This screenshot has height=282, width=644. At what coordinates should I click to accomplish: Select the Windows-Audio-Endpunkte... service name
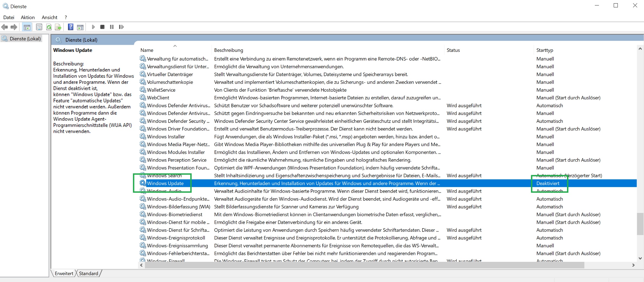pyautogui.click(x=178, y=199)
